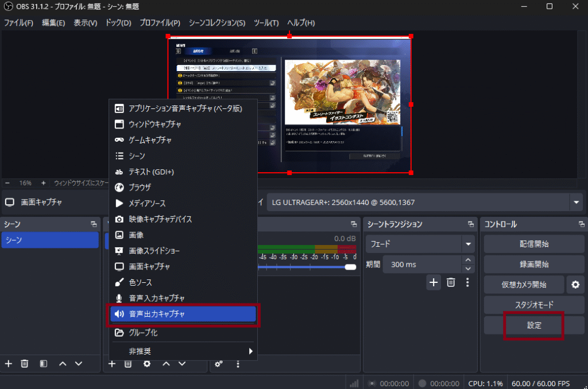This screenshot has height=389, width=588.
Task: Open the ウィンドウサイズにスケール preview scaling dropdown
Action: [x=81, y=183]
